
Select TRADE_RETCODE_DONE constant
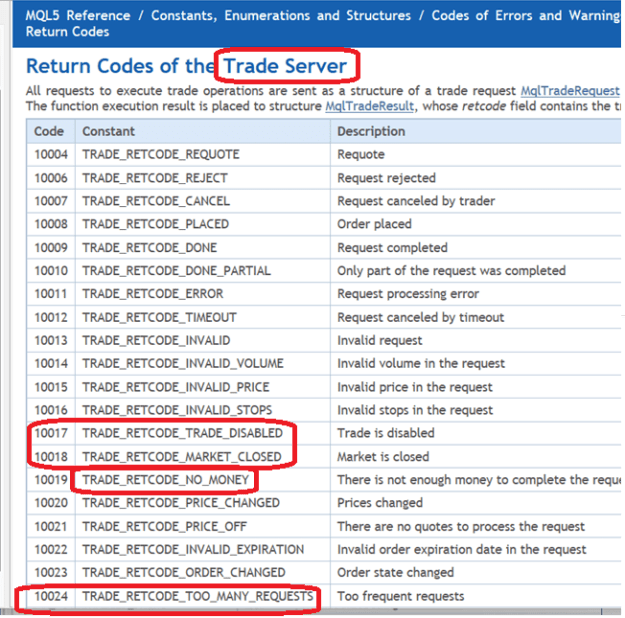click(x=150, y=248)
